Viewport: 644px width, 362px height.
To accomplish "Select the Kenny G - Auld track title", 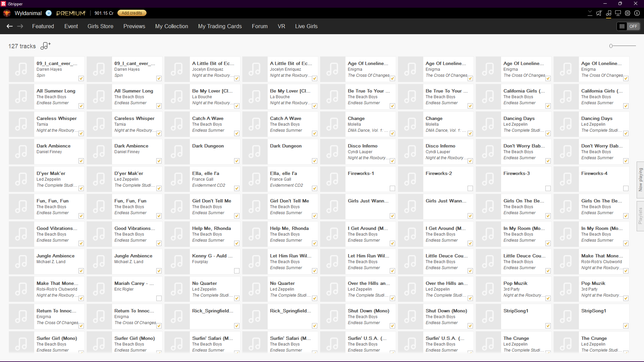I will [212, 256].
